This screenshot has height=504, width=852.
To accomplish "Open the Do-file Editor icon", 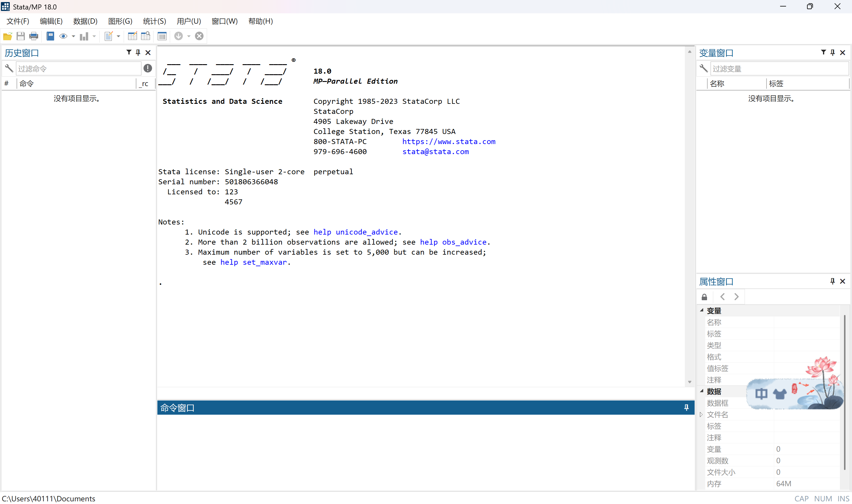I will (x=108, y=36).
